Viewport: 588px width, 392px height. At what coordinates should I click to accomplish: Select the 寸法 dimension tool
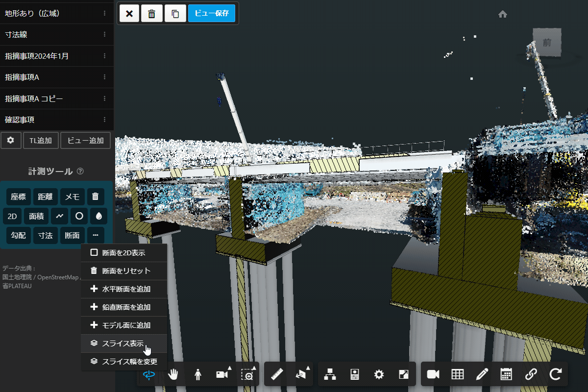pos(45,235)
